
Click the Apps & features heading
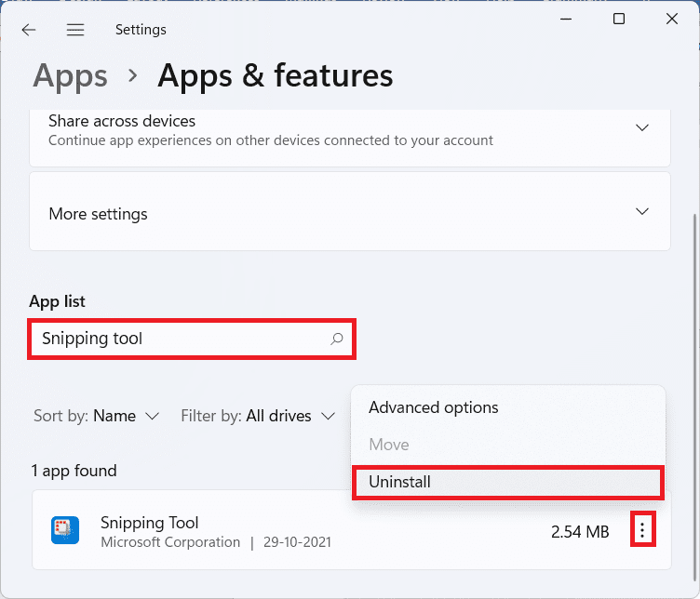(275, 76)
